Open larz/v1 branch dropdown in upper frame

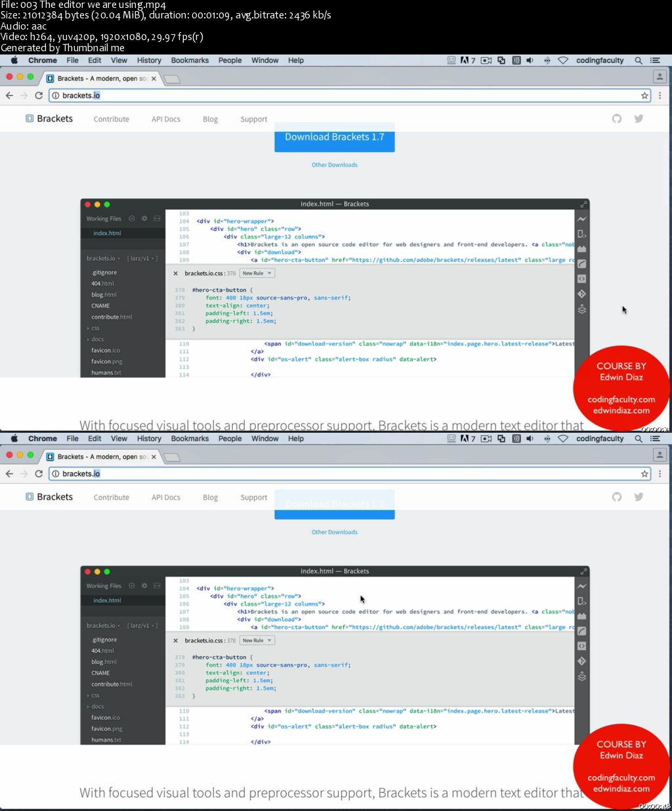(x=142, y=258)
